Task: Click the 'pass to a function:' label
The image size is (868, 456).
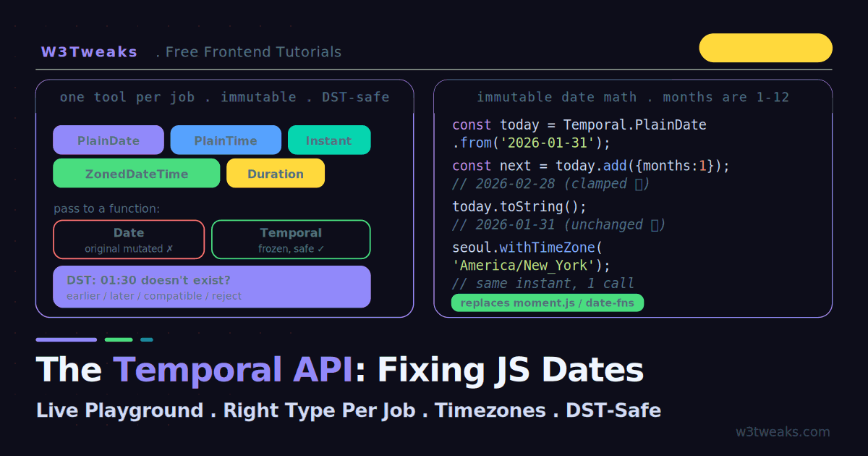Action: pos(107,208)
